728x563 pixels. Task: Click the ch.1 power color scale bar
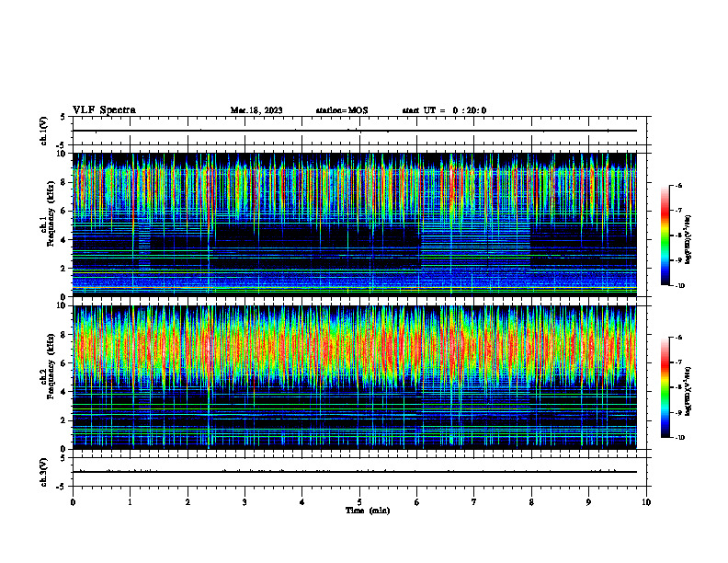pos(665,236)
